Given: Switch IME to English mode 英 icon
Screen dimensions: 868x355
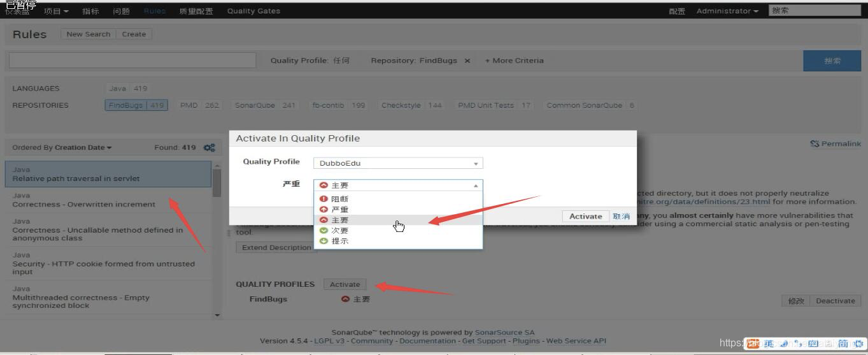Looking at the screenshot, I should coord(769,344).
